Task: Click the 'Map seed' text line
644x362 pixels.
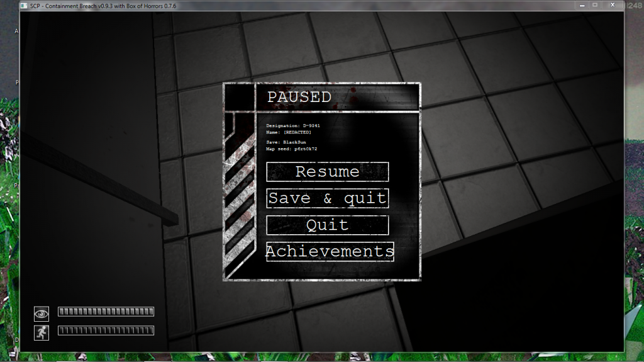Action: 292,149
